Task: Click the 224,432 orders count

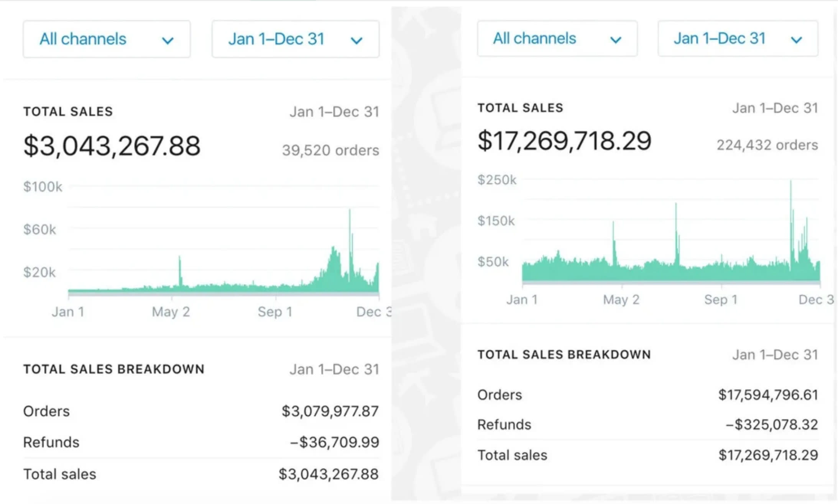Action: (767, 145)
